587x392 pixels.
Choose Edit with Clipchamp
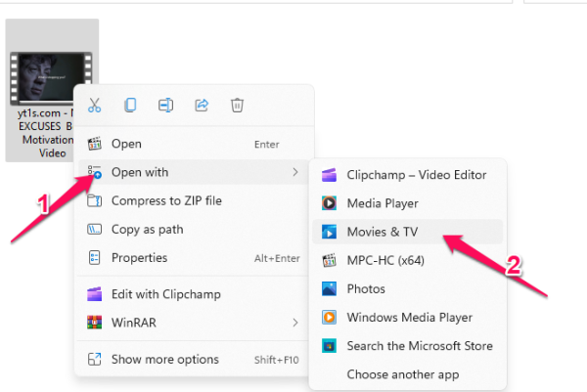[165, 294]
